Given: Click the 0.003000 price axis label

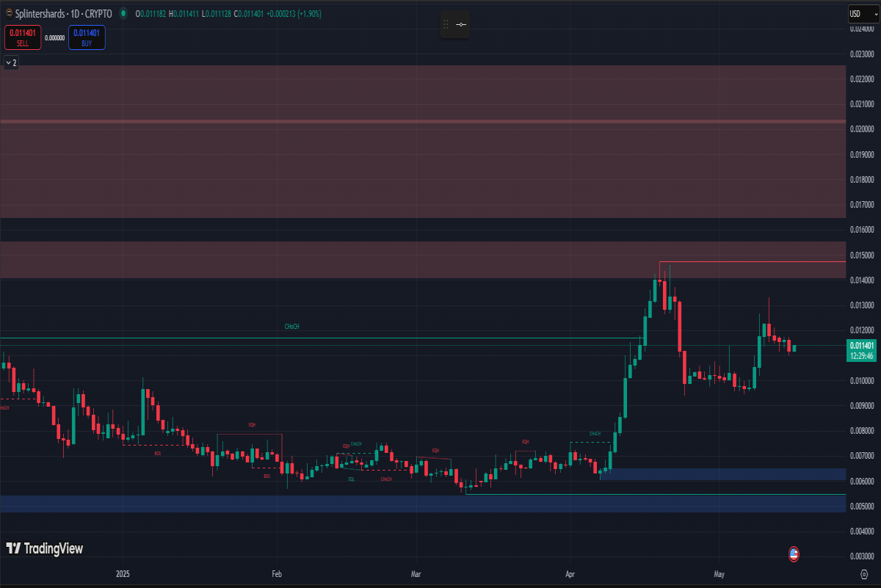Looking at the screenshot, I should [862, 556].
